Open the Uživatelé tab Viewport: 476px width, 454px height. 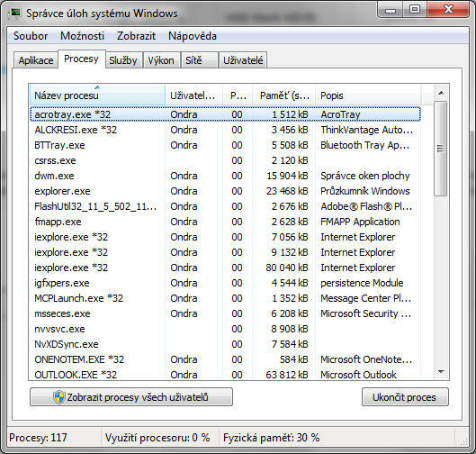(243, 60)
